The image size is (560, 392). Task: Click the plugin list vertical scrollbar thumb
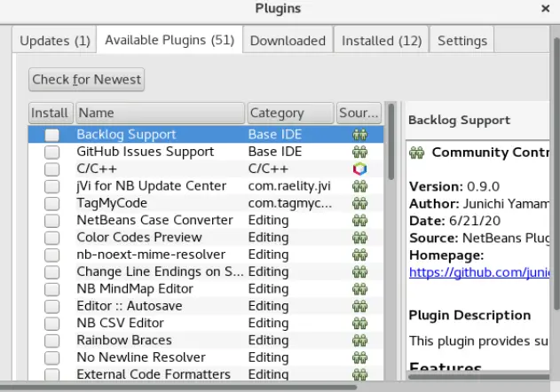(x=391, y=141)
